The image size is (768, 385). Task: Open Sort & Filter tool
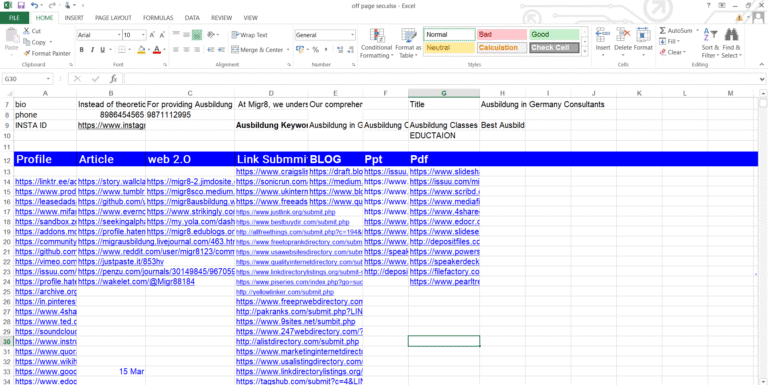pyautogui.click(x=710, y=43)
